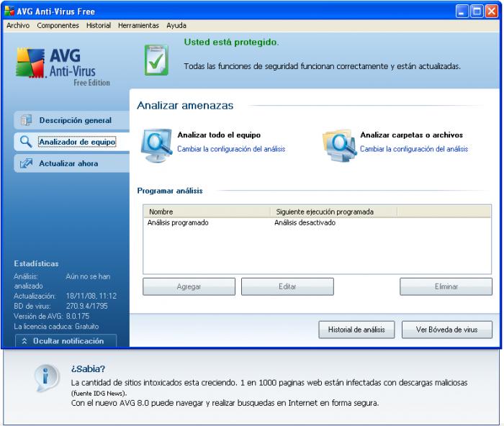Image resolution: width=504 pixels, height=426 pixels.
Task: Click the green checkmark protection status icon
Action: tap(156, 60)
